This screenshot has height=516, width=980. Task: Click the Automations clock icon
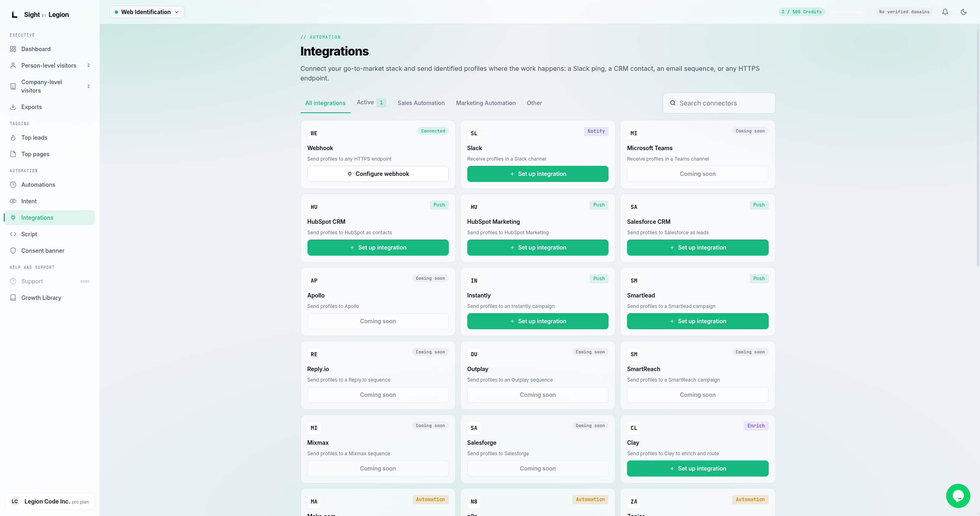coord(13,185)
